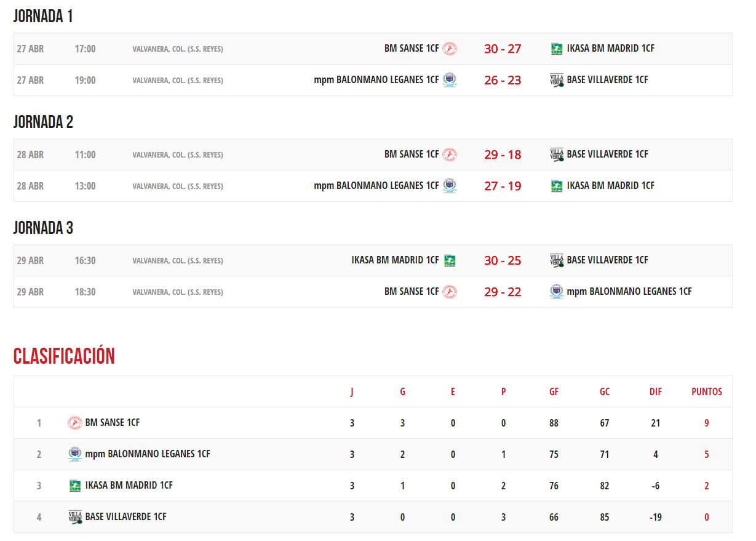Image resolution: width=756 pixels, height=541 pixels.
Task: Click the DIF column header
Action: tap(656, 391)
